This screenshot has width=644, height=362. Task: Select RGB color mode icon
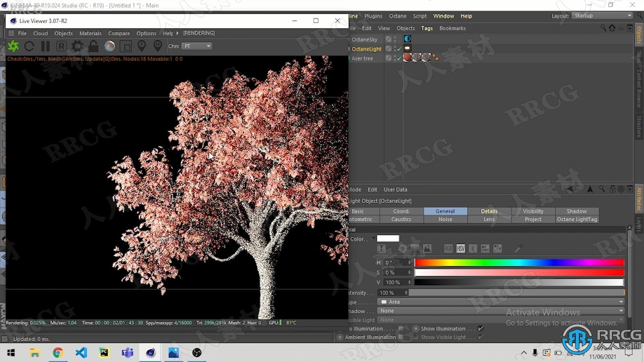point(448,249)
